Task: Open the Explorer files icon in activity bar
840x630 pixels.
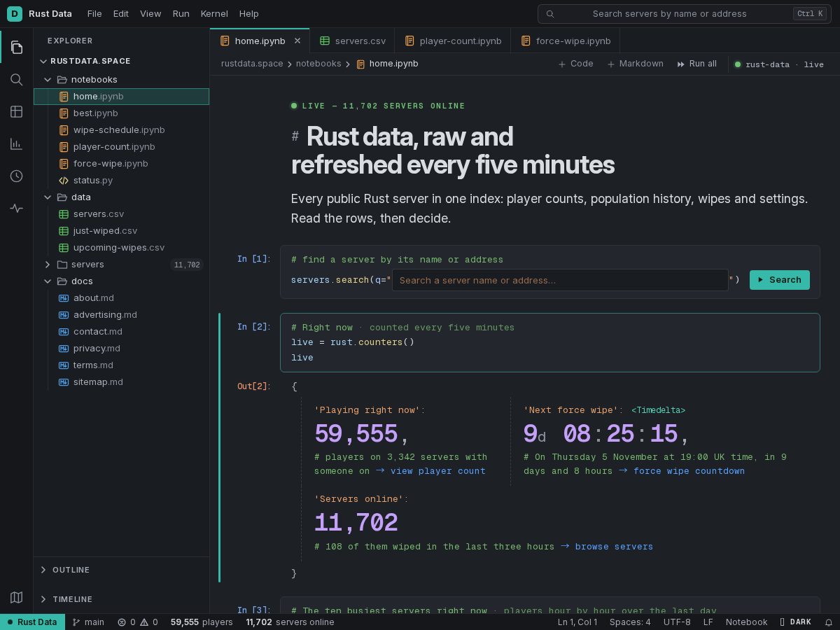Action: tap(17, 48)
